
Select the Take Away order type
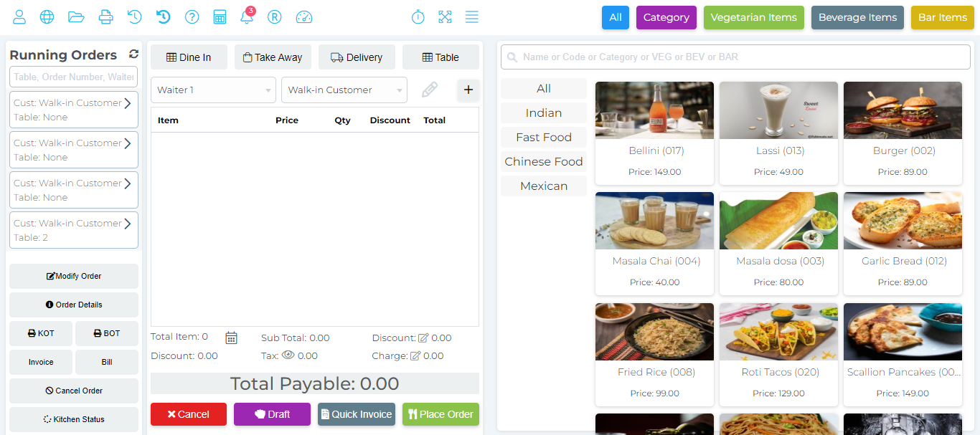click(272, 57)
